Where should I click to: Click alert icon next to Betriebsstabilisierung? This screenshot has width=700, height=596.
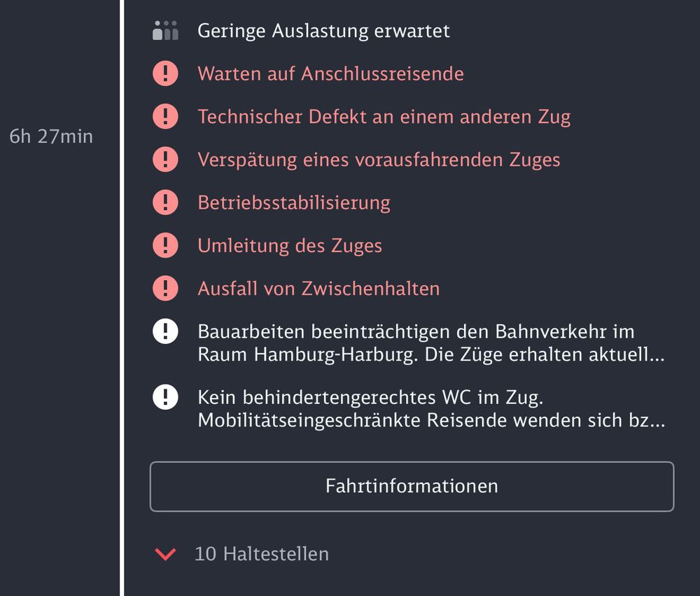point(165,202)
